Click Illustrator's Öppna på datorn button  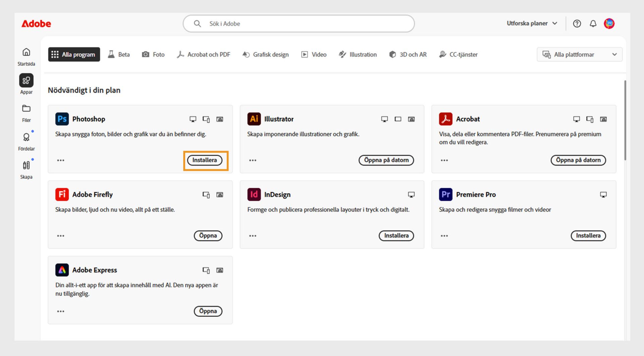click(386, 160)
